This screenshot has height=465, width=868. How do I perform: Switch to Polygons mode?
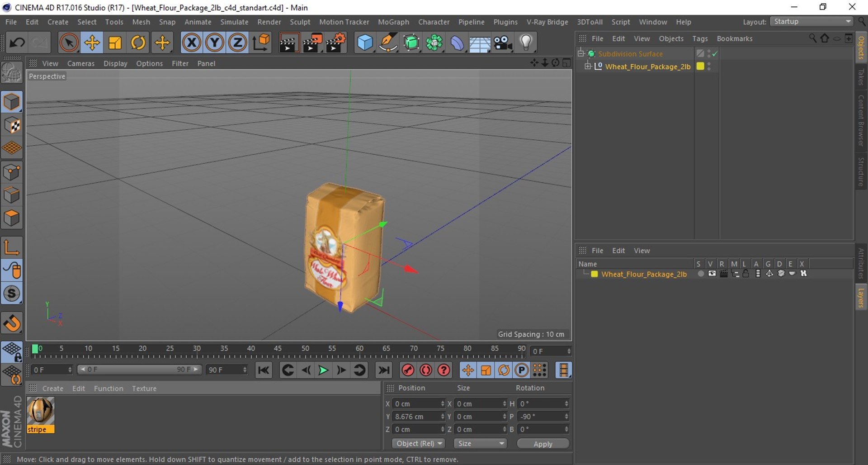coord(12,218)
